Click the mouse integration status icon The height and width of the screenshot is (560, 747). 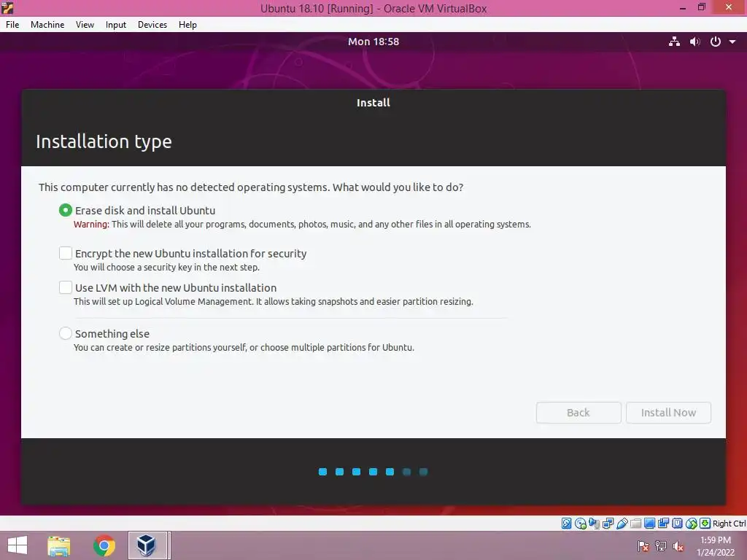(692, 524)
